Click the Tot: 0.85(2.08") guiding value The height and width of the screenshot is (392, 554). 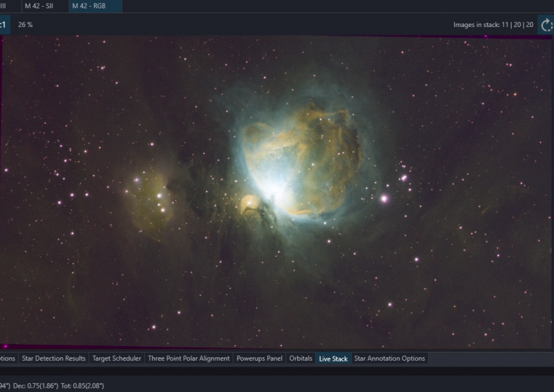[82, 386]
